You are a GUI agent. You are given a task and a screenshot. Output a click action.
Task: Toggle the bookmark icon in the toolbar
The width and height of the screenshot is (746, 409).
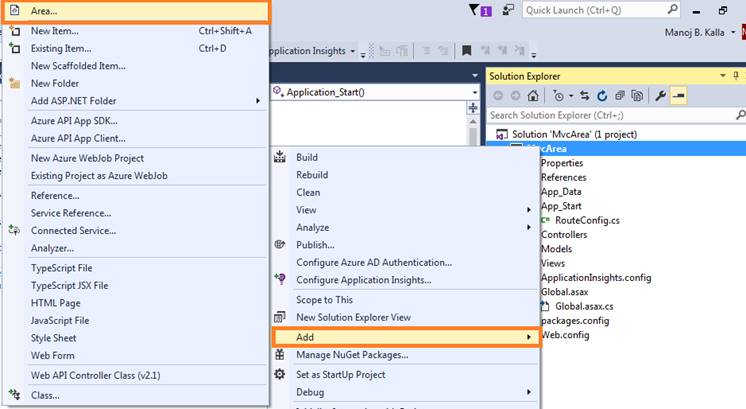466,51
